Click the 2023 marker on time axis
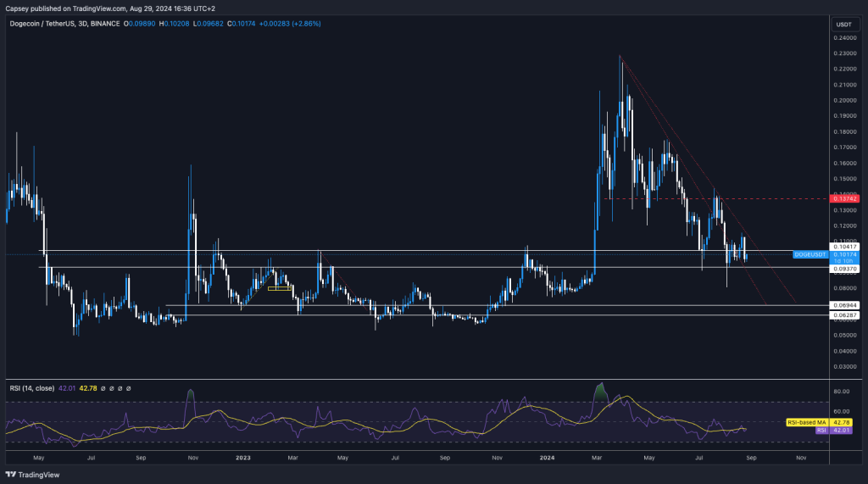The height and width of the screenshot is (484, 868). point(243,457)
